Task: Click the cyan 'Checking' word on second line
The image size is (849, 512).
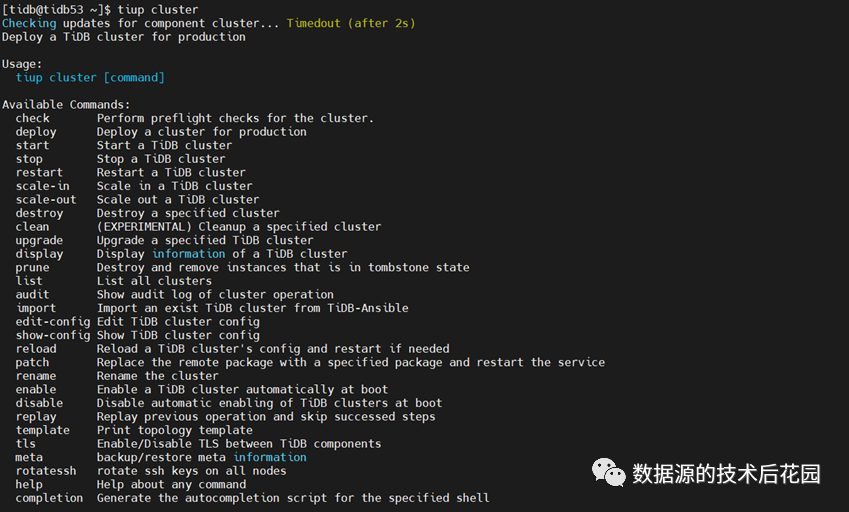Action: click(x=29, y=23)
